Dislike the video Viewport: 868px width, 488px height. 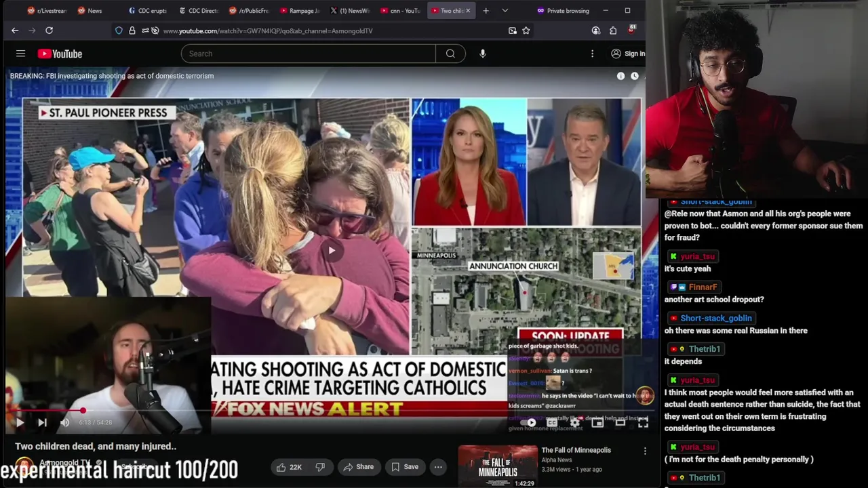[320, 467]
